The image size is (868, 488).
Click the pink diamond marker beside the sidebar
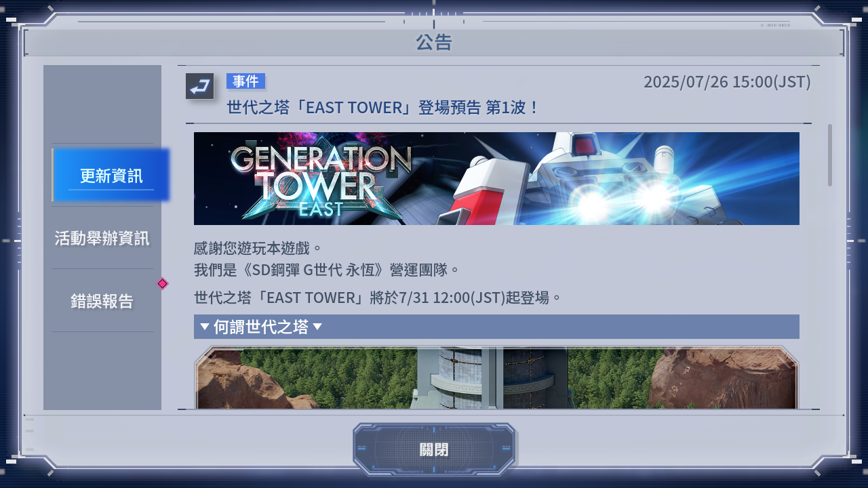pyautogui.click(x=163, y=283)
